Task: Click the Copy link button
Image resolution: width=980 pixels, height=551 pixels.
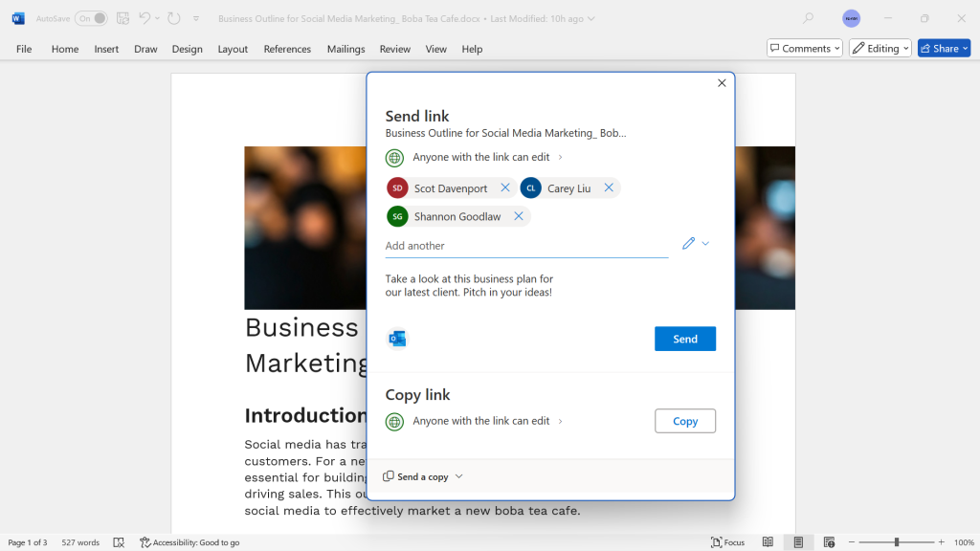Action: coord(685,421)
